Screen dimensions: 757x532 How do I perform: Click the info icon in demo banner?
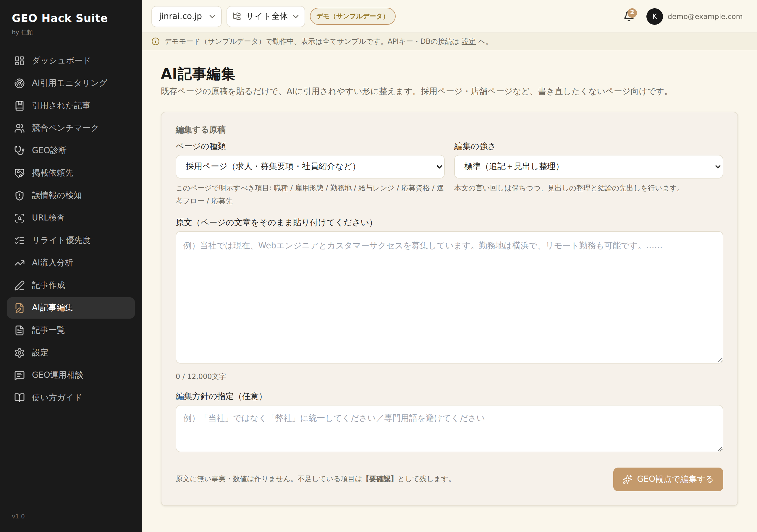(x=155, y=42)
